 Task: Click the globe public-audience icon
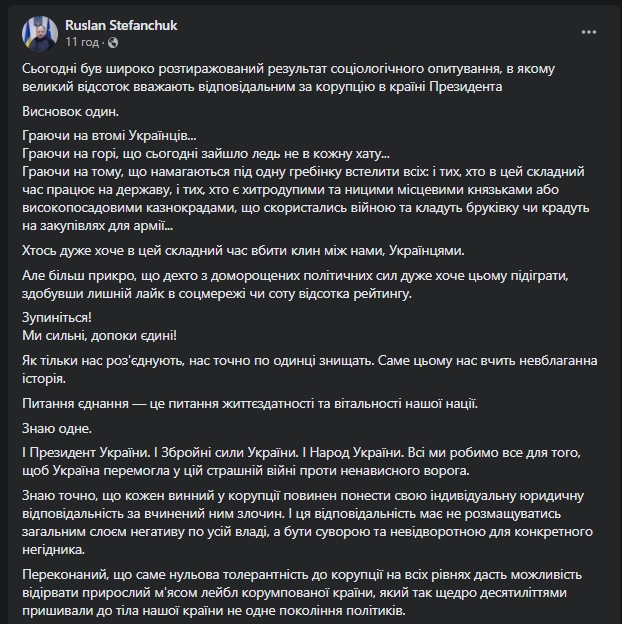pyautogui.click(x=110, y=43)
